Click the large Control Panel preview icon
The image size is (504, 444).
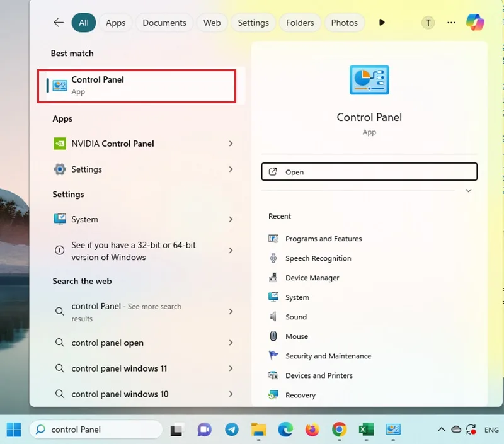click(x=369, y=80)
